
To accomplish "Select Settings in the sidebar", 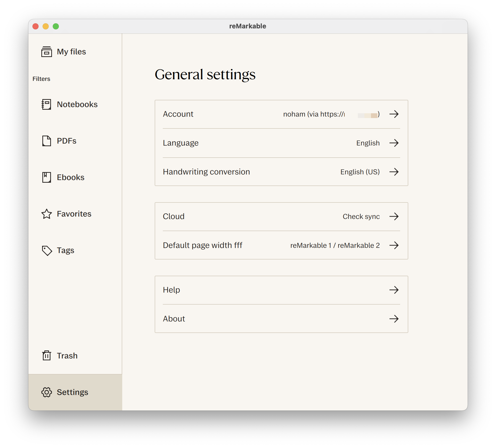I will click(75, 392).
